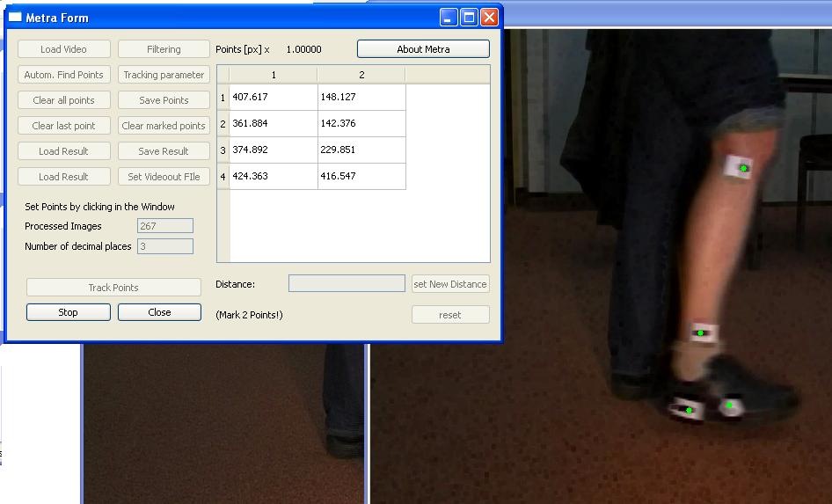Select the table cell containing 416.547

pos(361,177)
